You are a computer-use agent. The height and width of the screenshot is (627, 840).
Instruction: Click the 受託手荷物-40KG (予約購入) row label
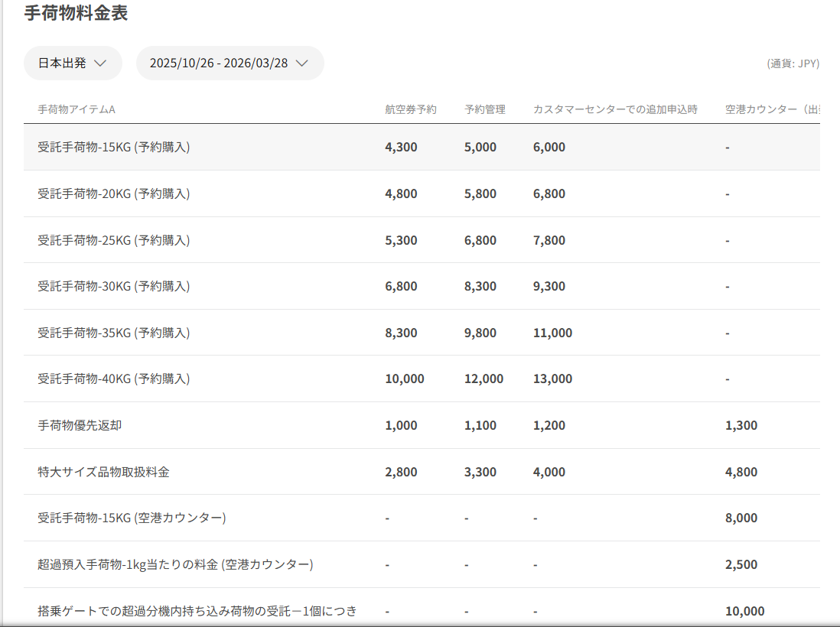click(x=114, y=378)
